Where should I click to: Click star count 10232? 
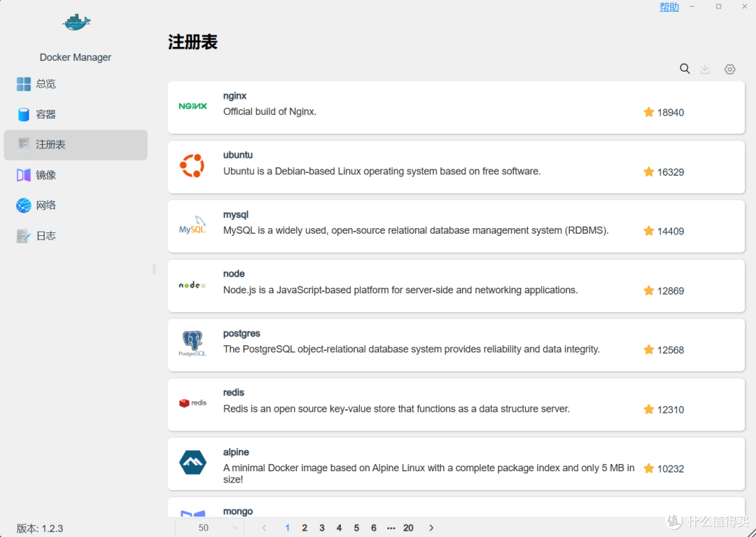[671, 468]
